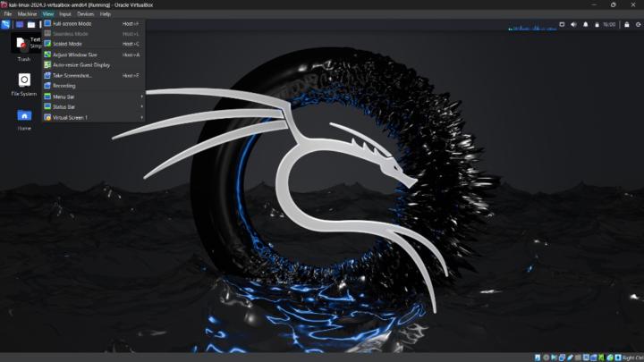
Task: Click the shared folders status bar icon
Action: point(578,358)
